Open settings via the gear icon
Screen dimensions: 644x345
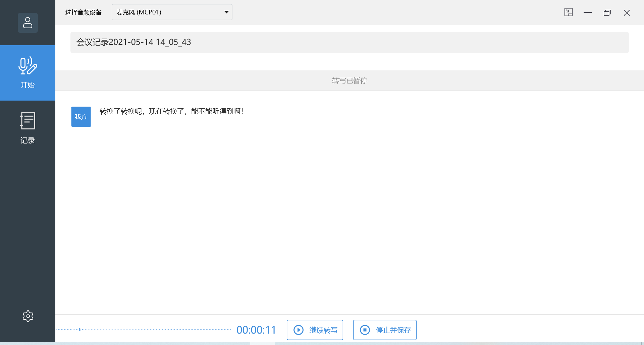(28, 316)
